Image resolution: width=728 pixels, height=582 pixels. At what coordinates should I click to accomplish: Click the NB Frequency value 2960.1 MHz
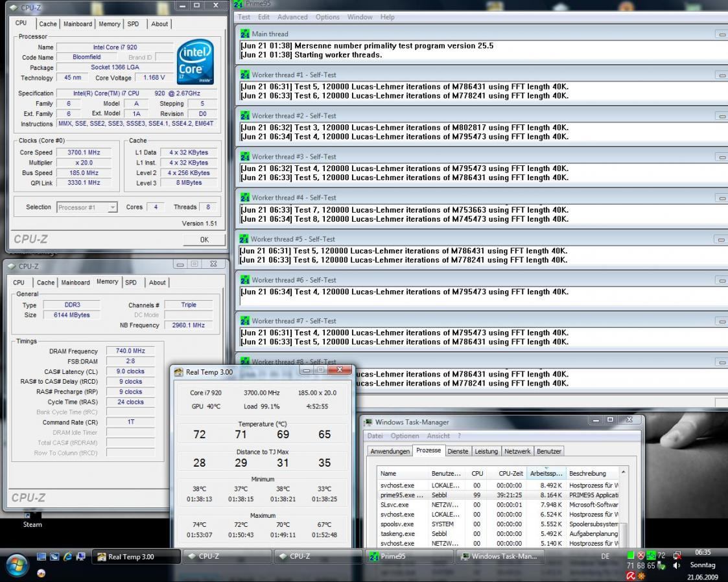tap(188, 325)
